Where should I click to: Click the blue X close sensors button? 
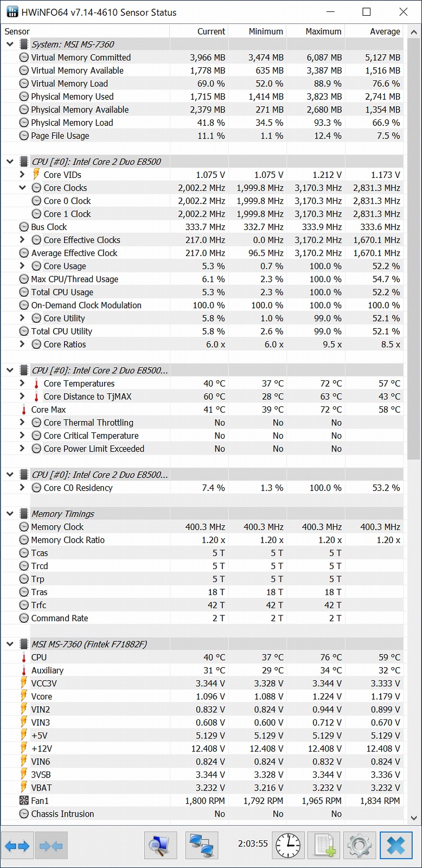[396, 845]
